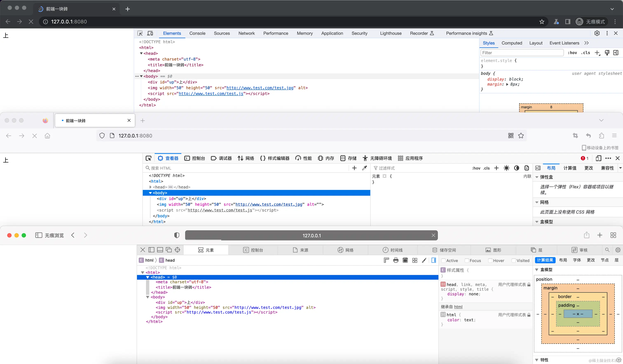Bookmark page with Chrome star icon

click(542, 22)
